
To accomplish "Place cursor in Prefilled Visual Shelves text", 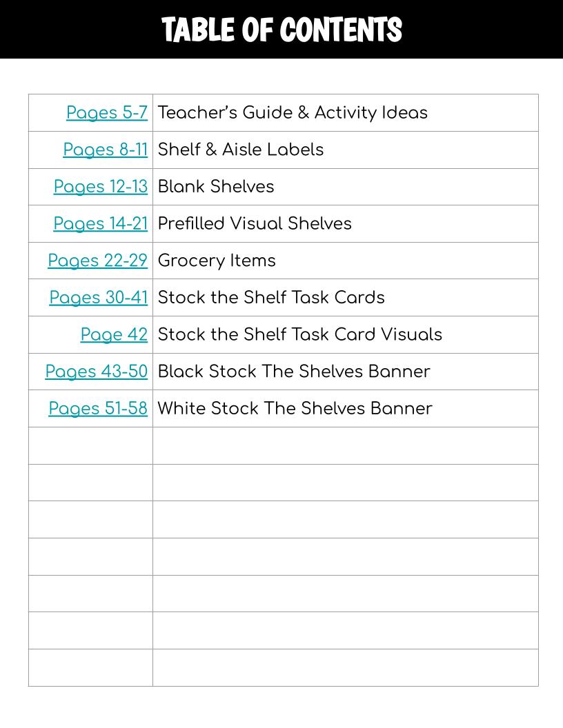I will [x=255, y=224].
